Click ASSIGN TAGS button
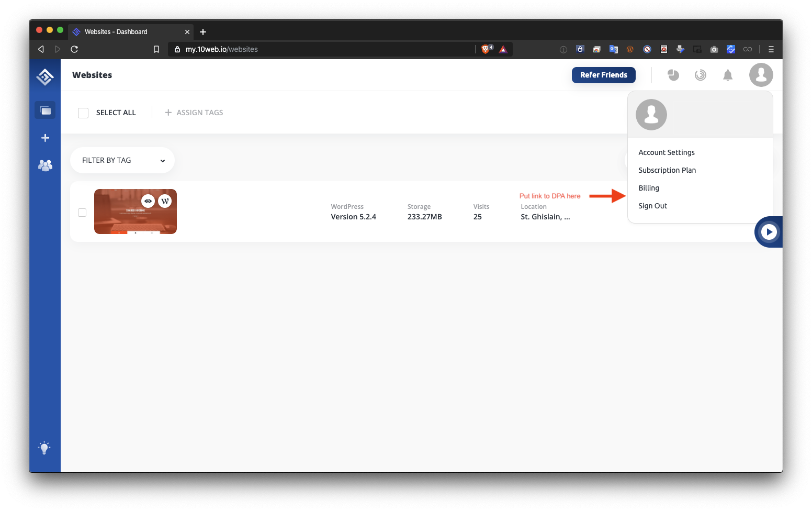The height and width of the screenshot is (511, 812). pos(194,113)
